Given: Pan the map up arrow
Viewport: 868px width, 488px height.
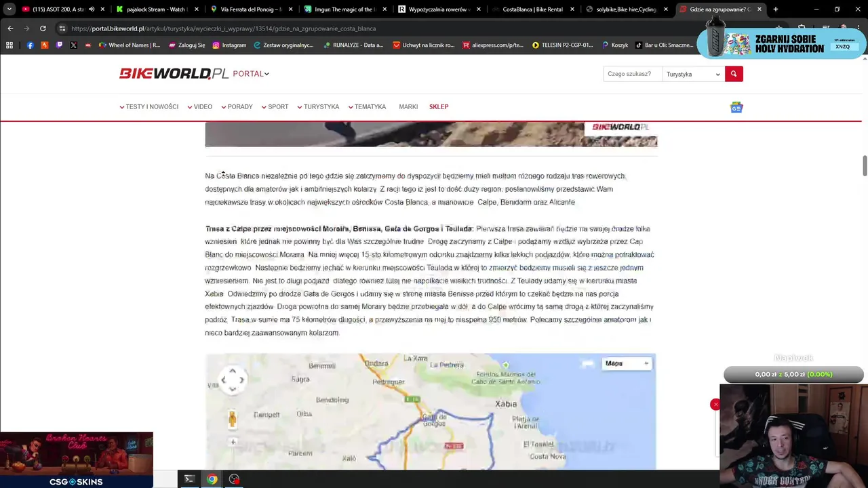Looking at the screenshot, I should click(x=233, y=371).
